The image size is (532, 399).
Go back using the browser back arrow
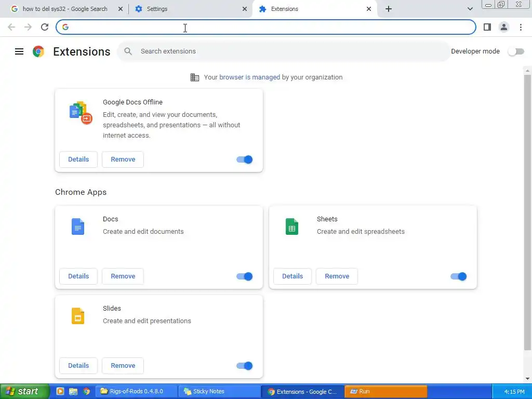coord(11,27)
